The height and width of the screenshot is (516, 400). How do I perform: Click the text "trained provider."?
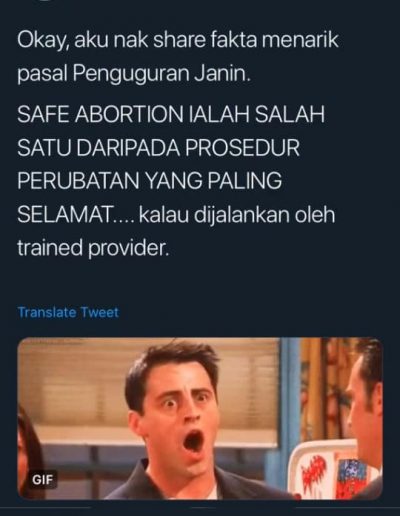tap(93, 248)
